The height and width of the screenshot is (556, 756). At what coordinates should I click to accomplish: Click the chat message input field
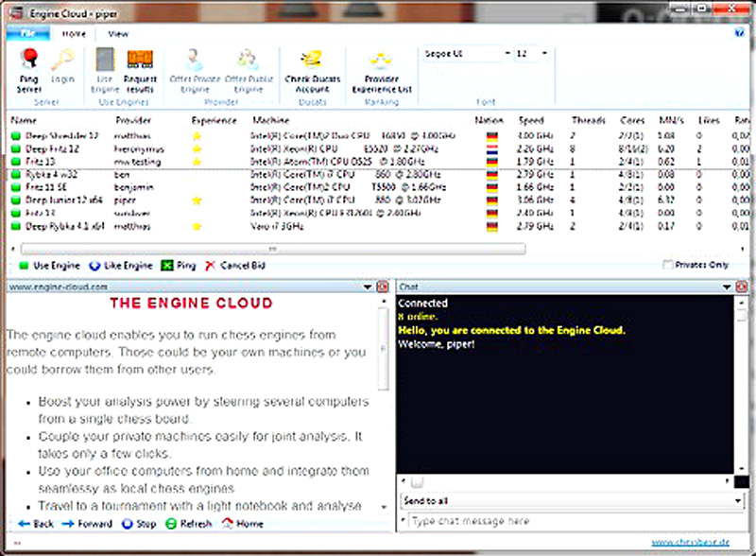[x=576, y=521]
